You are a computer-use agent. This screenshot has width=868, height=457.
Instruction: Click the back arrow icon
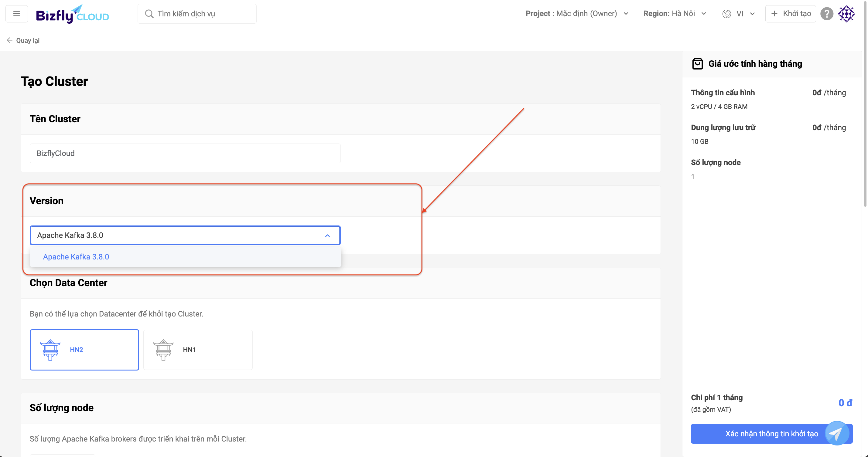tap(9, 40)
